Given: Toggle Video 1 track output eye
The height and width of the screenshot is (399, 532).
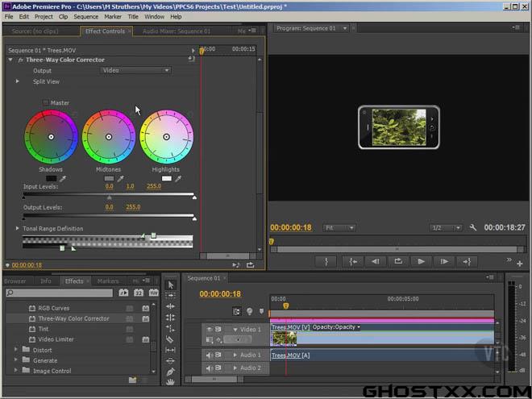Looking at the screenshot, I should pyautogui.click(x=210, y=330).
